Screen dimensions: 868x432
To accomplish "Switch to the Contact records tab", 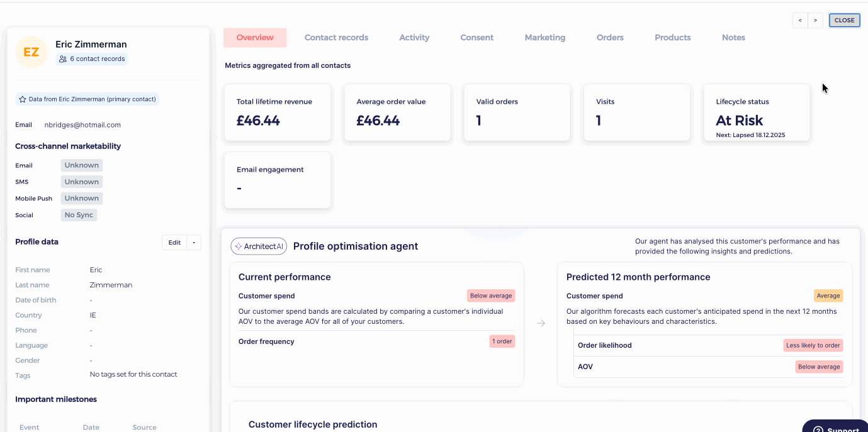I will [336, 38].
